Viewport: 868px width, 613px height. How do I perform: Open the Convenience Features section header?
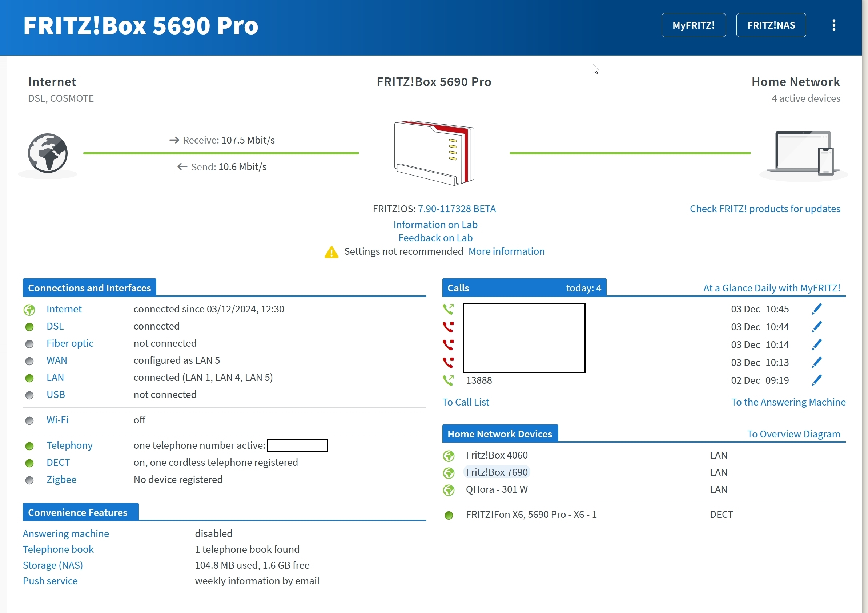tap(81, 512)
